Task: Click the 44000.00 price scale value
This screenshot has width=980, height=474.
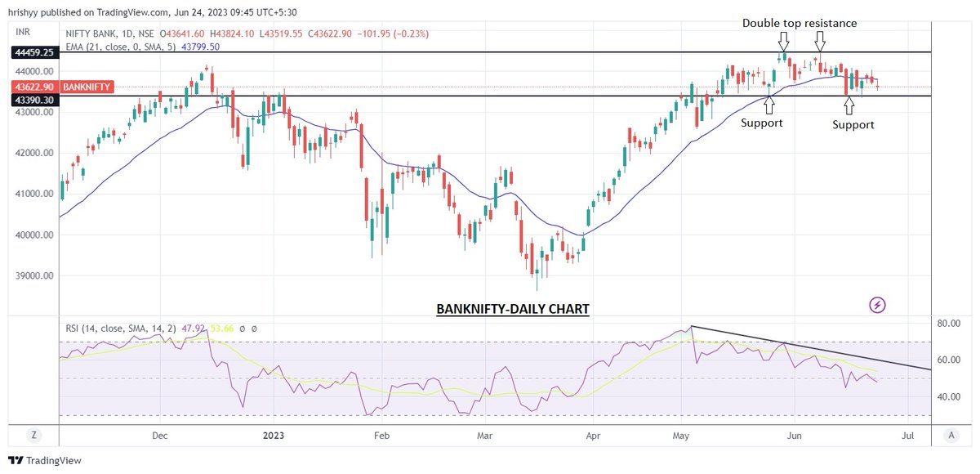Action: click(33, 71)
